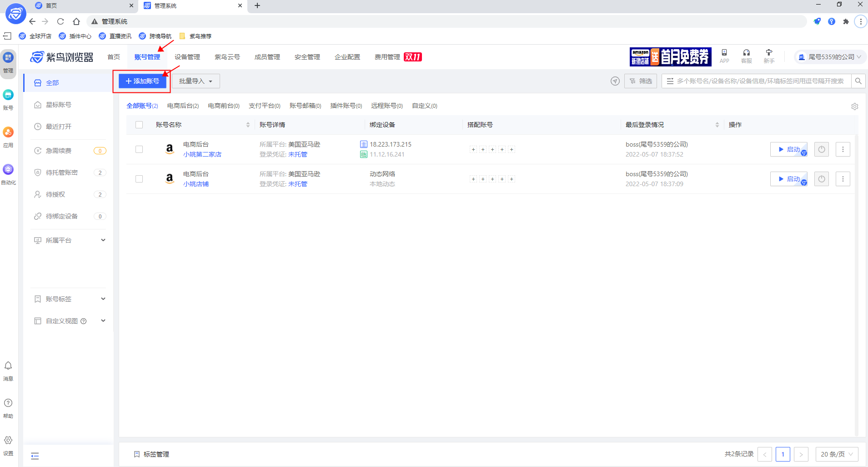Select the 账号 panel icon in left sidebar

8,98
